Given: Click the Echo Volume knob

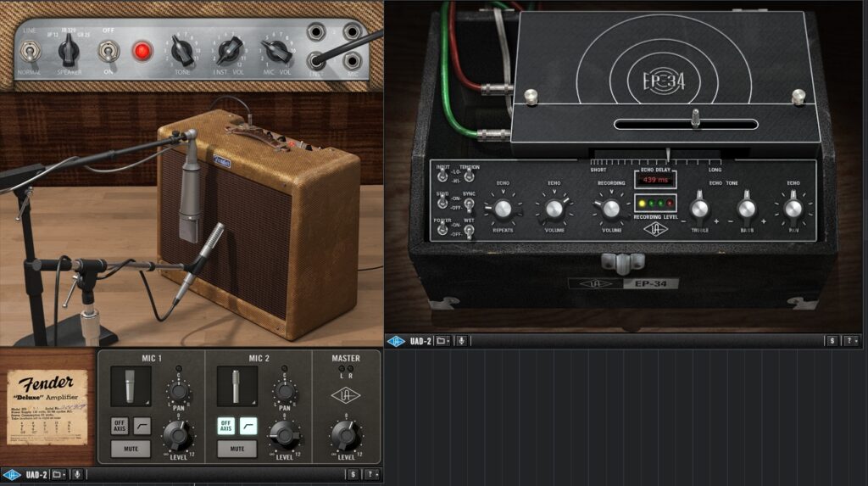Looking at the screenshot, I should tap(554, 209).
